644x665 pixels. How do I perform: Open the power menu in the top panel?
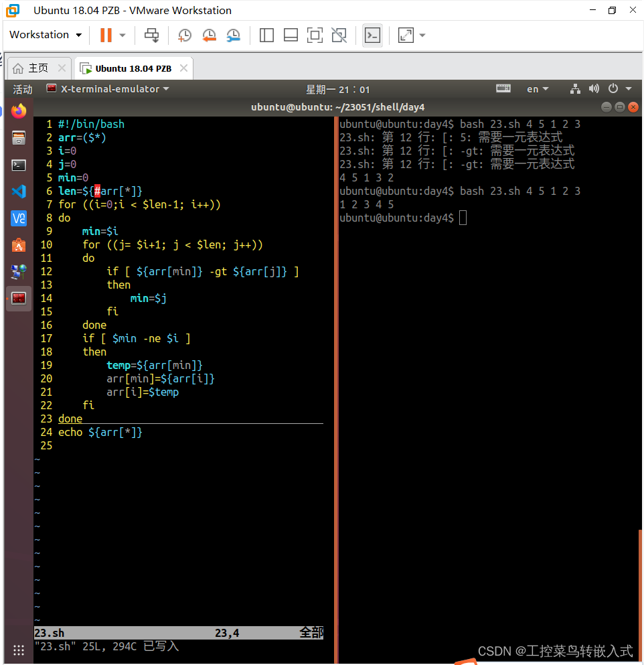pyautogui.click(x=613, y=88)
